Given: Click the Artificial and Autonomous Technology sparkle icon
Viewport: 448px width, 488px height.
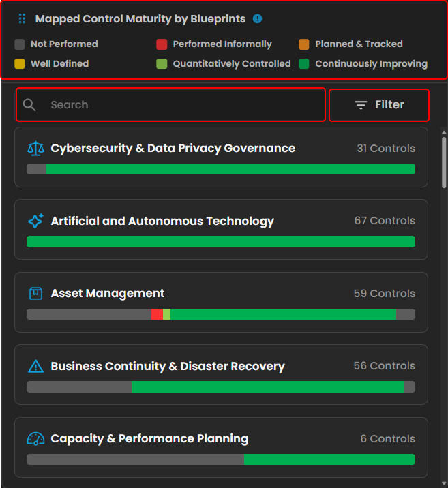Looking at the screenshot, I should click(x=35, y=221).
